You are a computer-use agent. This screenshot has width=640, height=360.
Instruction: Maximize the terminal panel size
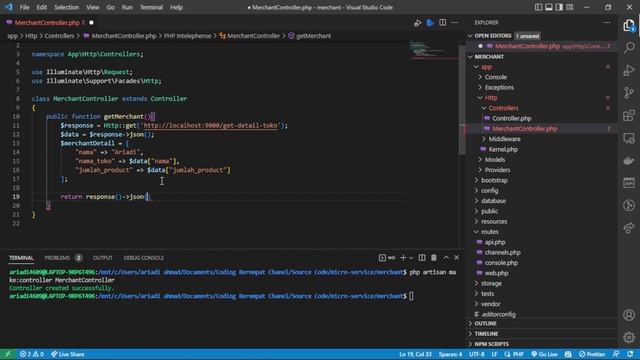446,258
